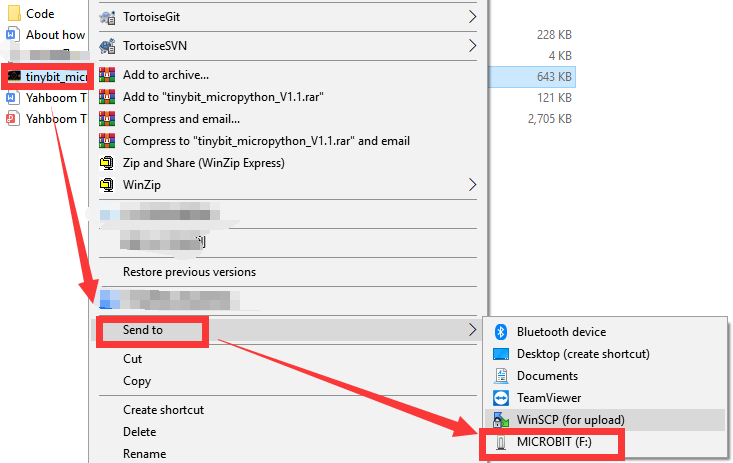Click WinRAR icon beside Add to "tinybit_micropython_V1.1.rar"
This screenshot has width=733, height=463.
coord(107,97)
